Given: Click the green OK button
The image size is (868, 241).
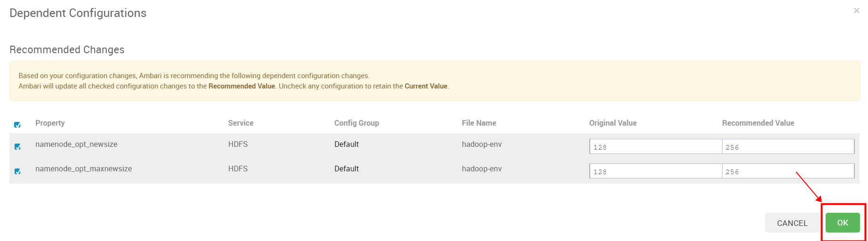Looking at the screenshot, I should [x=843, y=223].
